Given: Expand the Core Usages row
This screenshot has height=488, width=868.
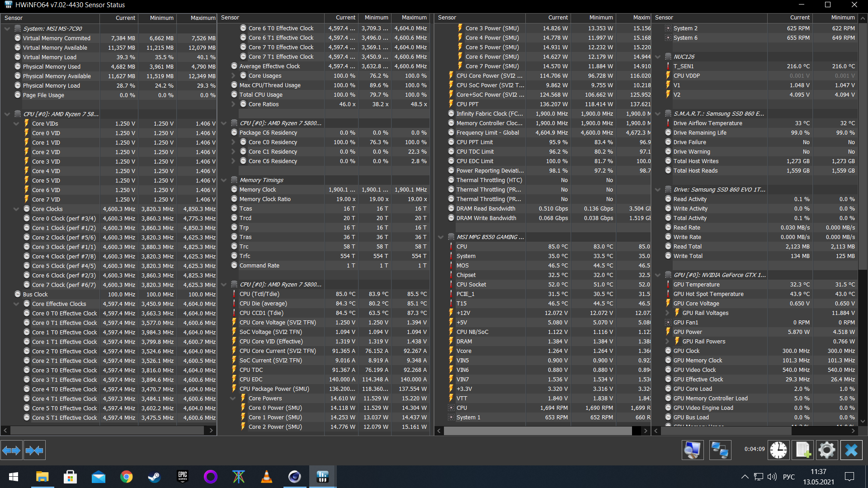Looking at the screenshot, I should (233, 76).
